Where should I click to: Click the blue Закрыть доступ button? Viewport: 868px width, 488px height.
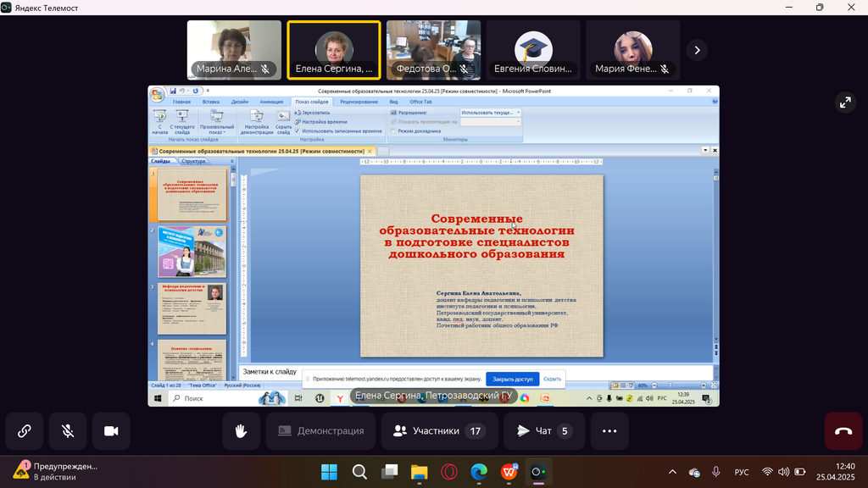[512, 380]
